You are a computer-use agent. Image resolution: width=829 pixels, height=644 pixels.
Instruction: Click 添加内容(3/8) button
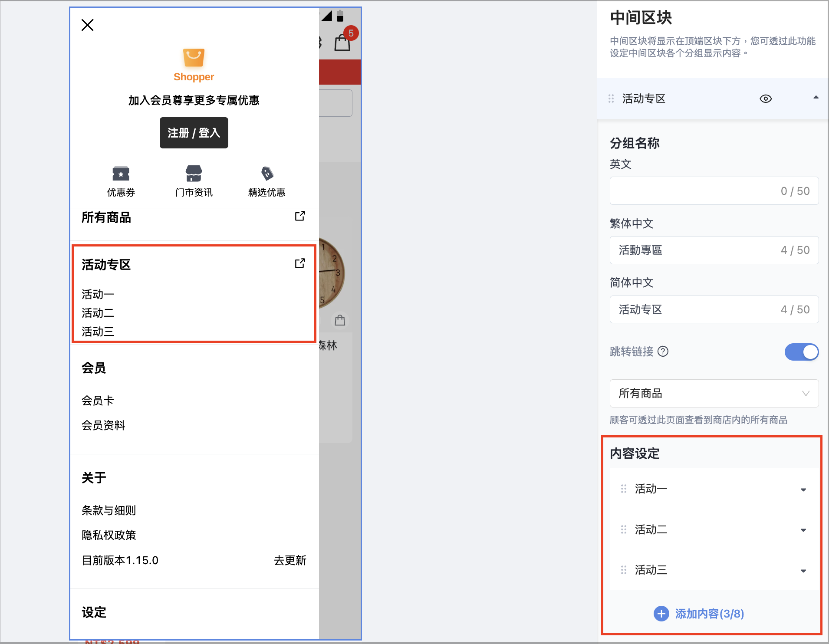pos(699,614)
